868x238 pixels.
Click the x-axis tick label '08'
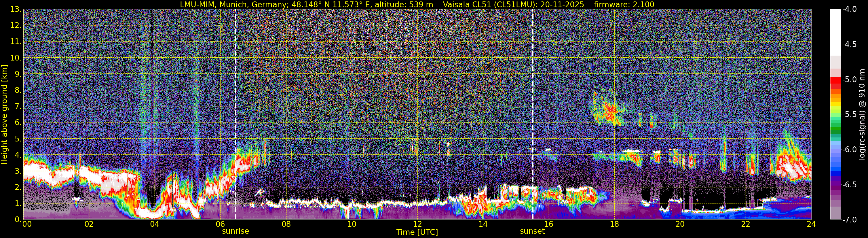point(286,224)
